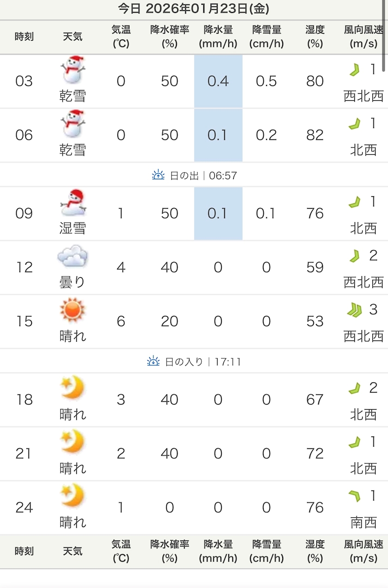This screenshot has height=588, width=388.
Task: Click the dry snow icon at 06
Action: click(73, 124)
